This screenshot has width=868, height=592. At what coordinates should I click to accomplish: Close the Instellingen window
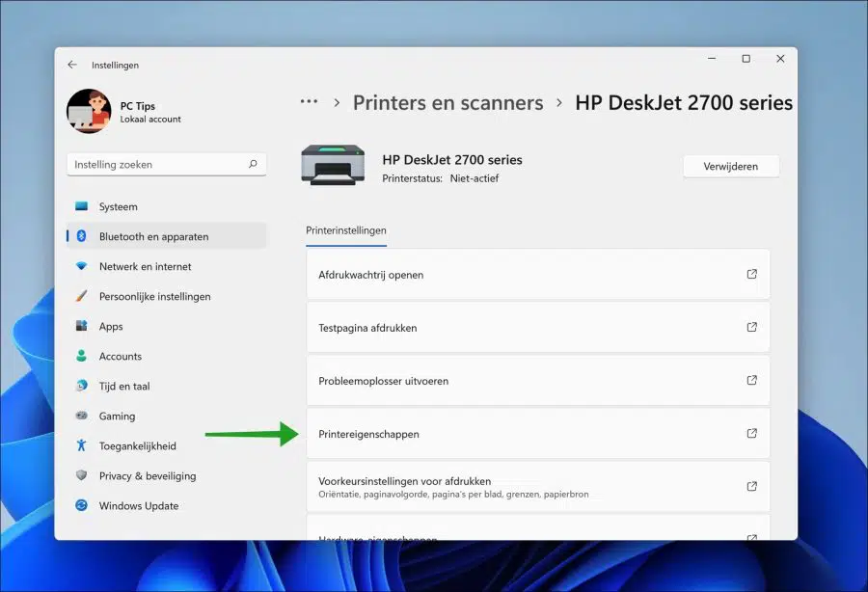(780, 58)
